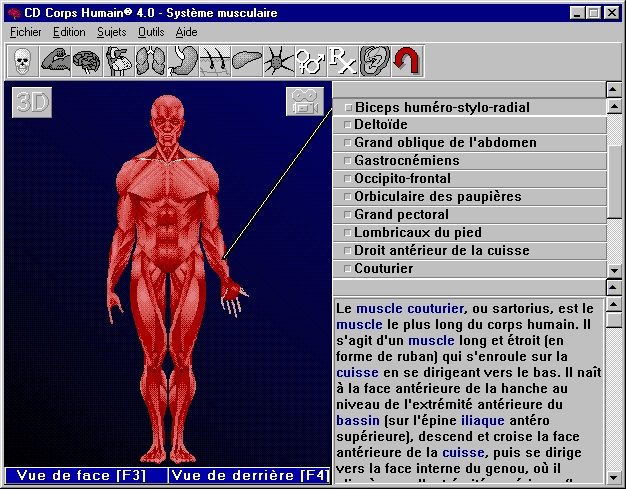
Task: Open the nervous system brain icon
Action: 86,61
